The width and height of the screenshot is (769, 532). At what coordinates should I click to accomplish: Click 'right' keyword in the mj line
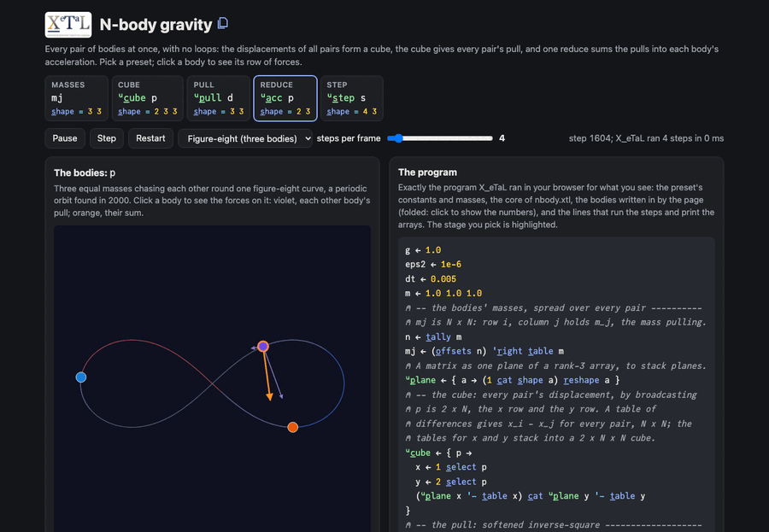[x=508, y=351]
